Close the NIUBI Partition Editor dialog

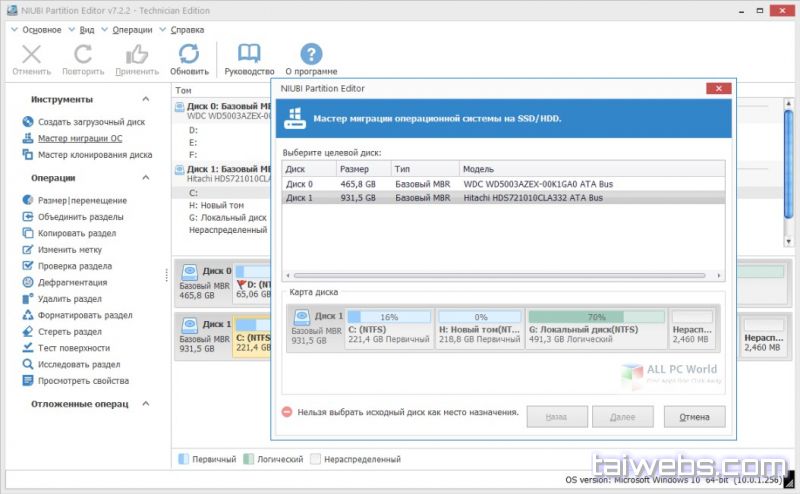pos(719,88)
